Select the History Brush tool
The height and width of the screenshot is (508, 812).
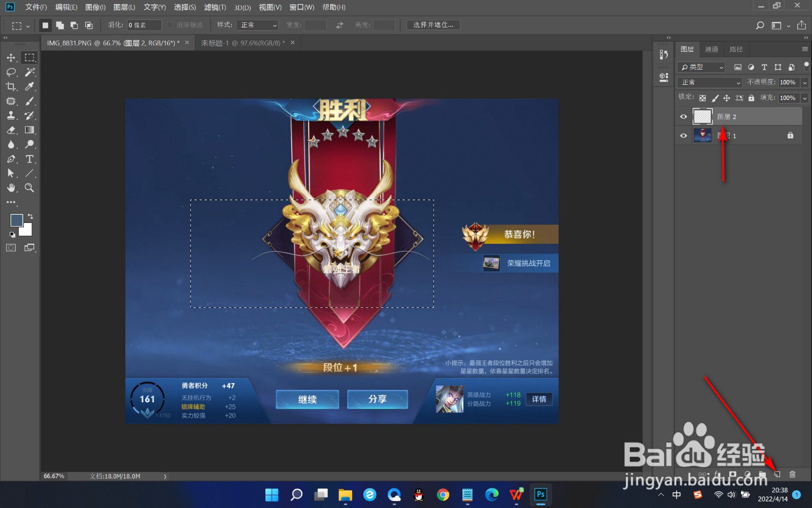pyautogui.click(x=30, y=115)
